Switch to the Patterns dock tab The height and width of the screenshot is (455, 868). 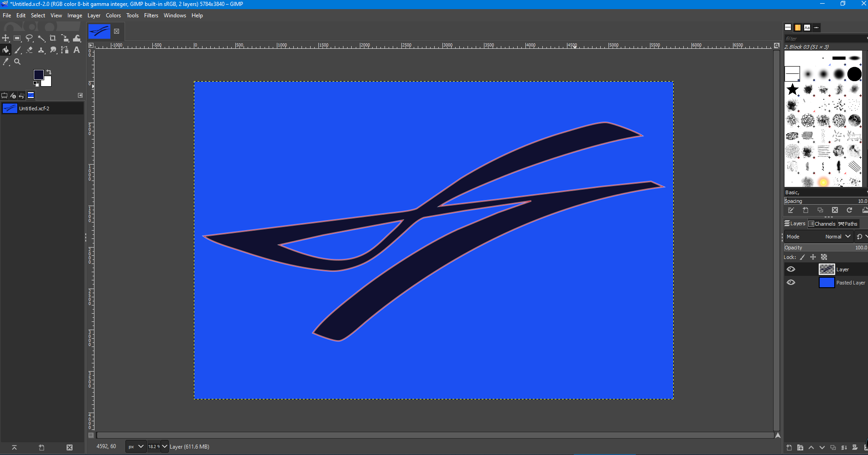[798, 27]
